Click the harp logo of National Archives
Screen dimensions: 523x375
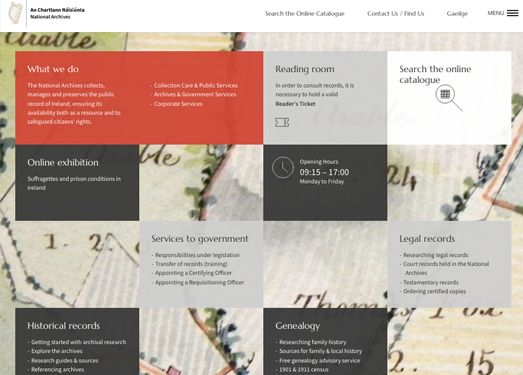pos(15,13)
